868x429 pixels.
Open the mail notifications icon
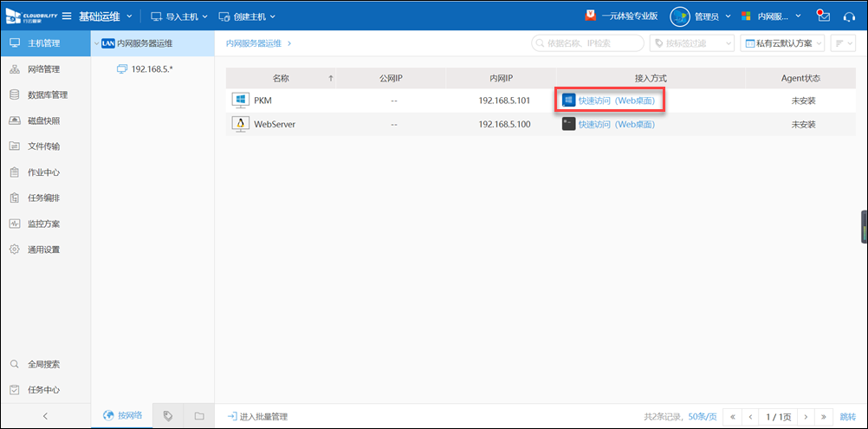coord(823,16)
